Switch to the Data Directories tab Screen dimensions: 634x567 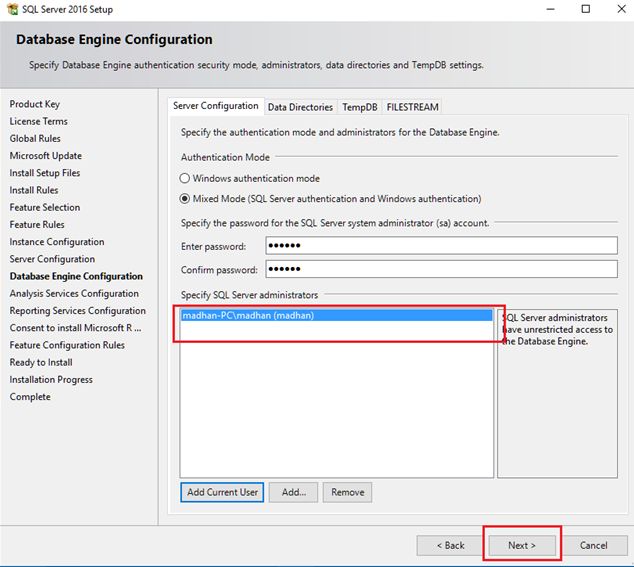(x=300, y=107)
